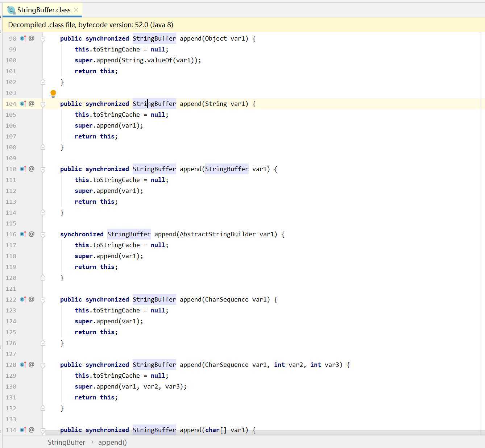Click the fold end marker on line 102

[x=43, y=82]
